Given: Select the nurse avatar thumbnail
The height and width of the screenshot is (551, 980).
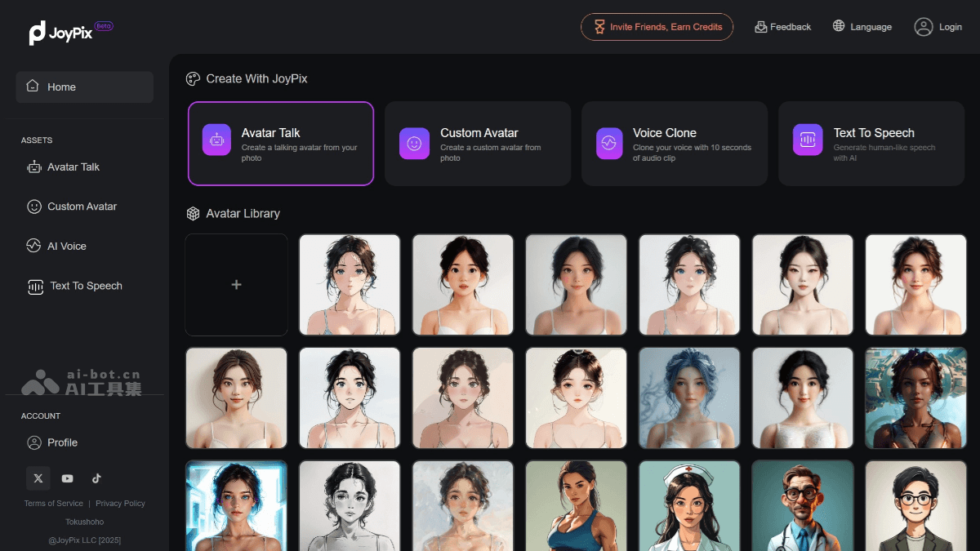Looking at the screenshot, I should click(x=689, y=506).
